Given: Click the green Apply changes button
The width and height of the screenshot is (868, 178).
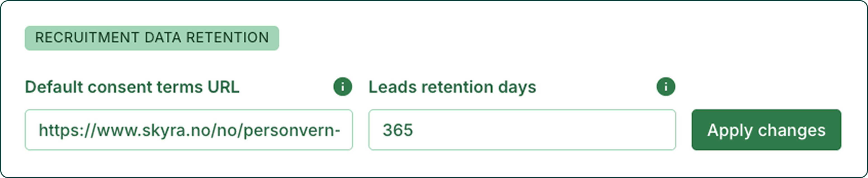Looking at the screenshot, I should [766, 130].
